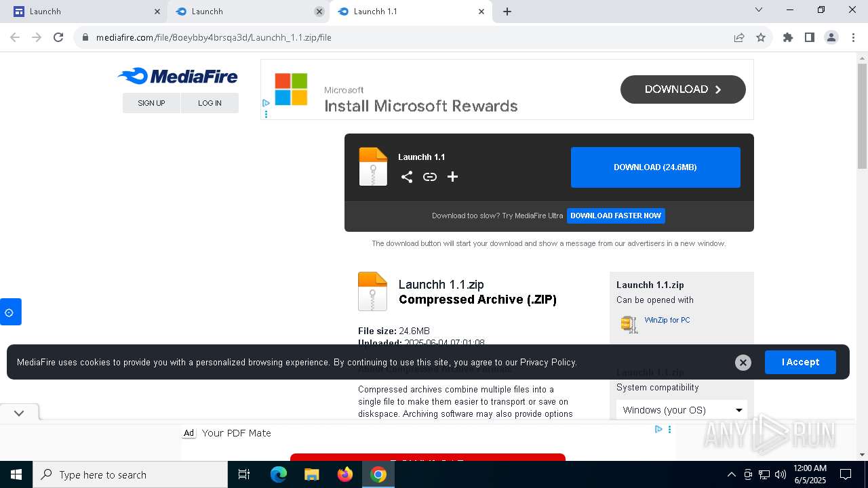Image resolution: width=868 pixels, height=488 pixels.
Task: Launch Firefox from taskbar
Action: click(345, 475)
